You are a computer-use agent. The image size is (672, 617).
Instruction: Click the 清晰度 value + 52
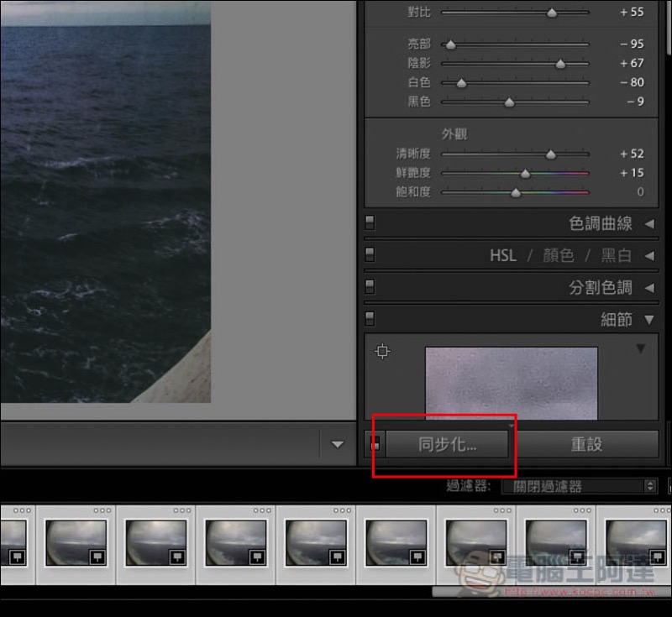click(632, 154)
